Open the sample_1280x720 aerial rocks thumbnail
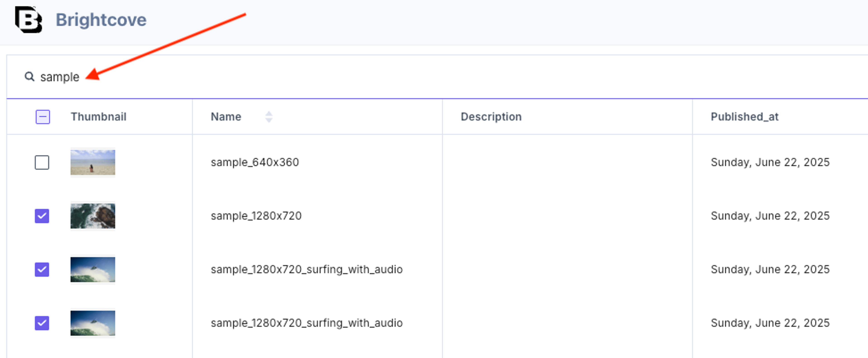The image size is (868, 358). coord(93,216)
